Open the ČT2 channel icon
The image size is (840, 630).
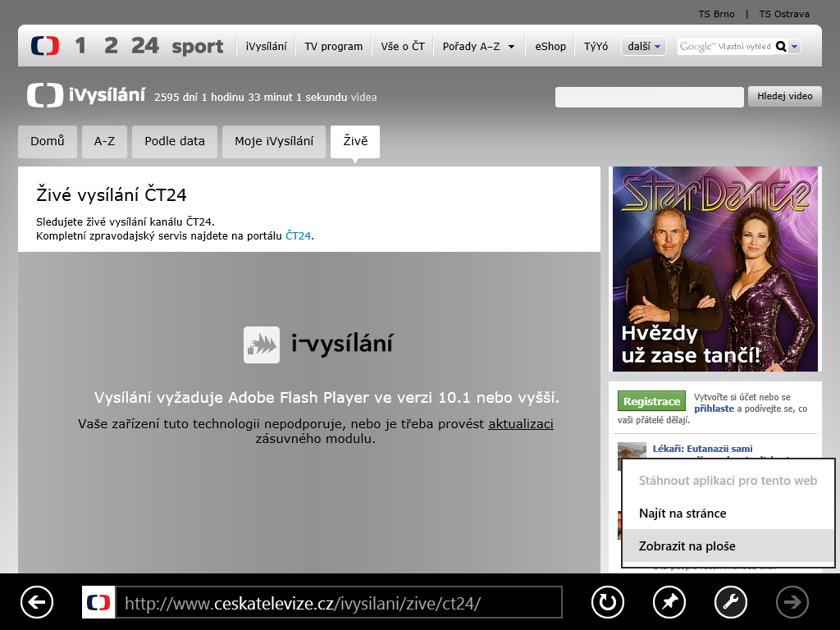(x=111, y=46)
